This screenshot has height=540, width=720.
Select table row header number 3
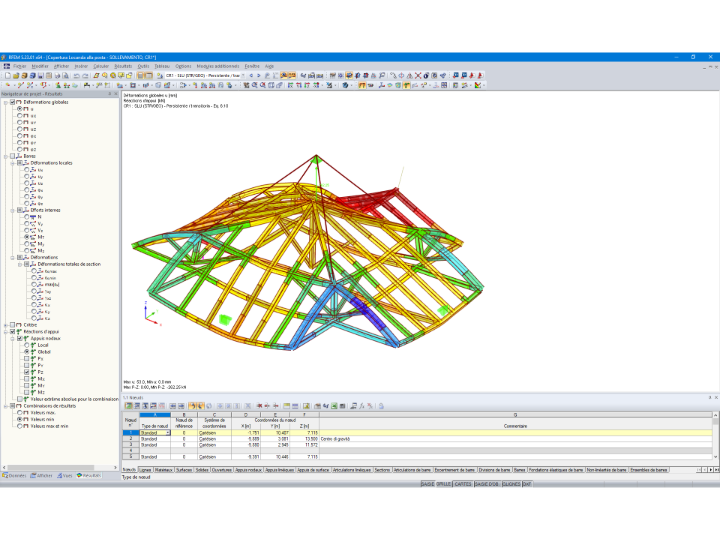click(131, 445)
